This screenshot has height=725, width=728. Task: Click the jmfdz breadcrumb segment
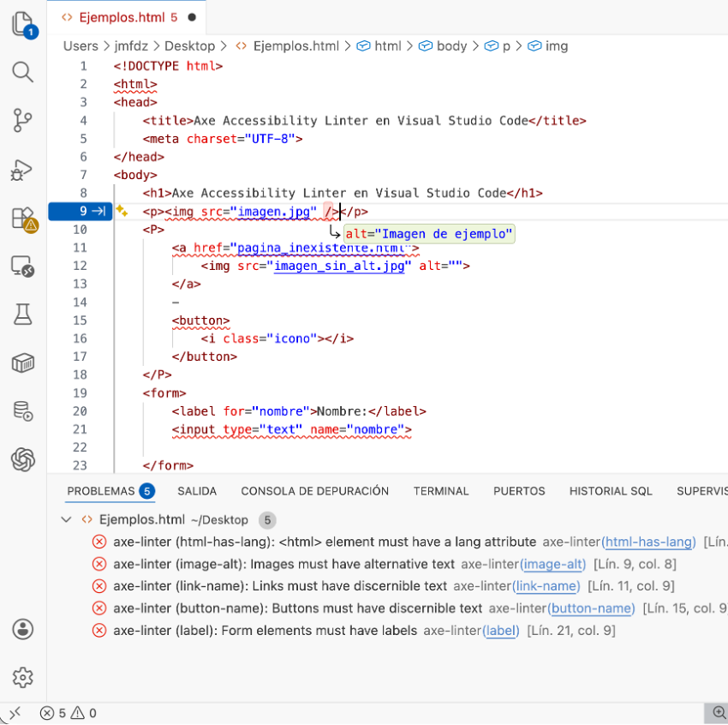pyautogui.click(x=131, y=46)
